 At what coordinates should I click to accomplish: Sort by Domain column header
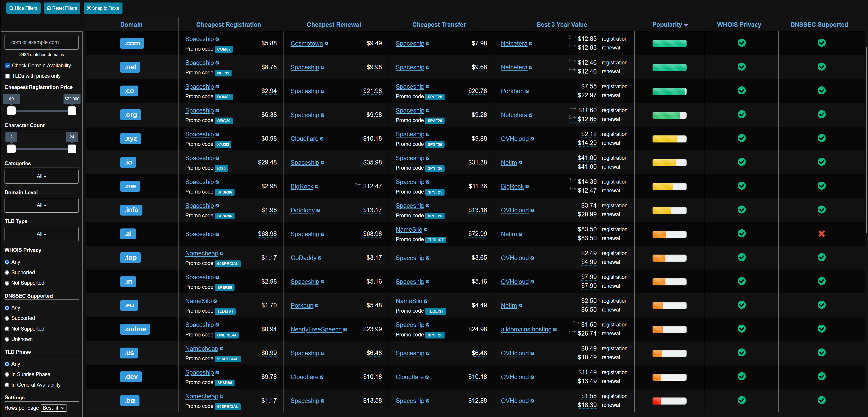pyautogui.click(x=131, y=25)
